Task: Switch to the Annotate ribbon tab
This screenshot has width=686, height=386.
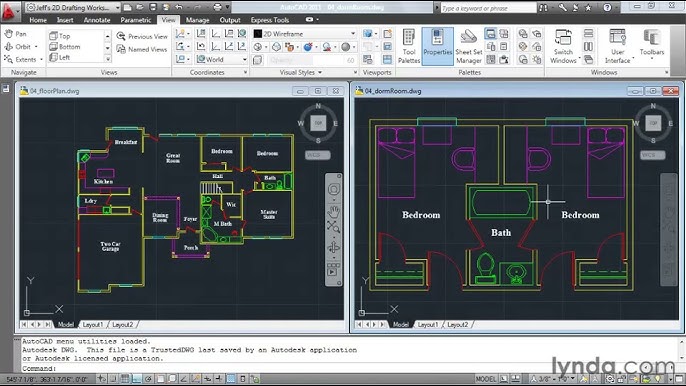Action: [x=97, y=20]
